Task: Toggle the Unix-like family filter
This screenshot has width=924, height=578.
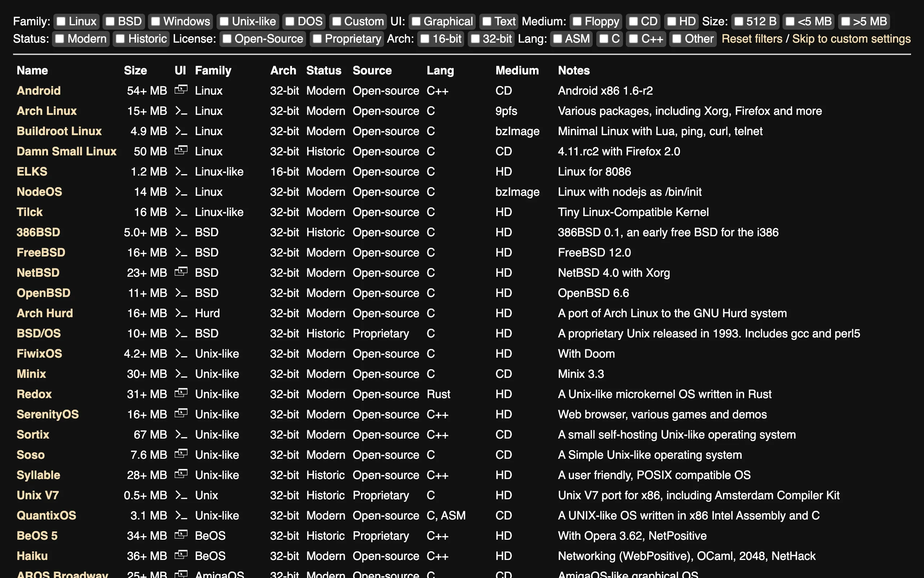Action: [x=224, y=21]
